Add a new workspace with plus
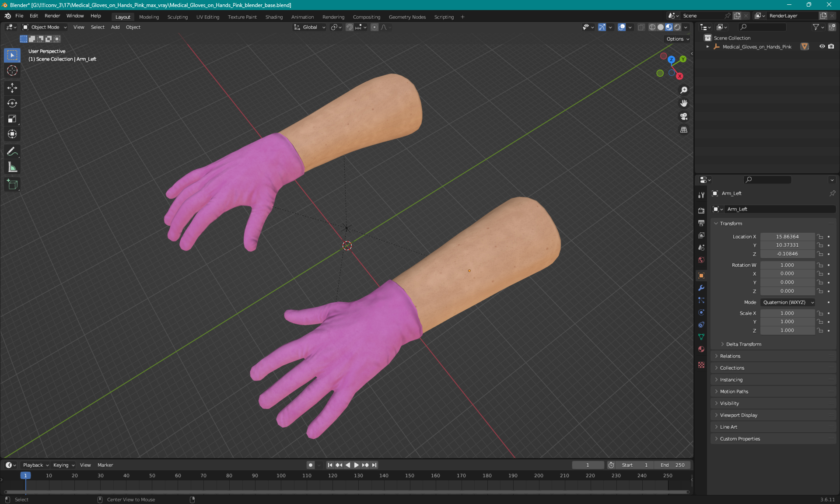 [462, 17]
